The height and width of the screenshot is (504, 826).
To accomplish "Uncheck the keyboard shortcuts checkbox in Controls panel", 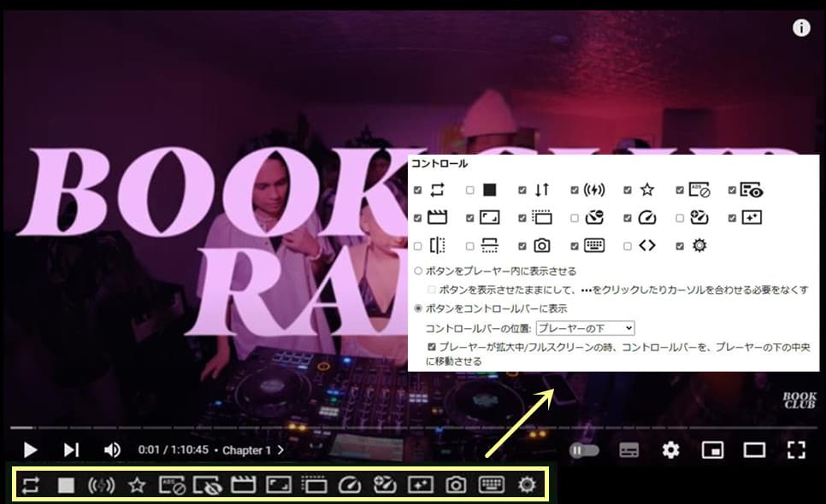I will coord(575,246).
